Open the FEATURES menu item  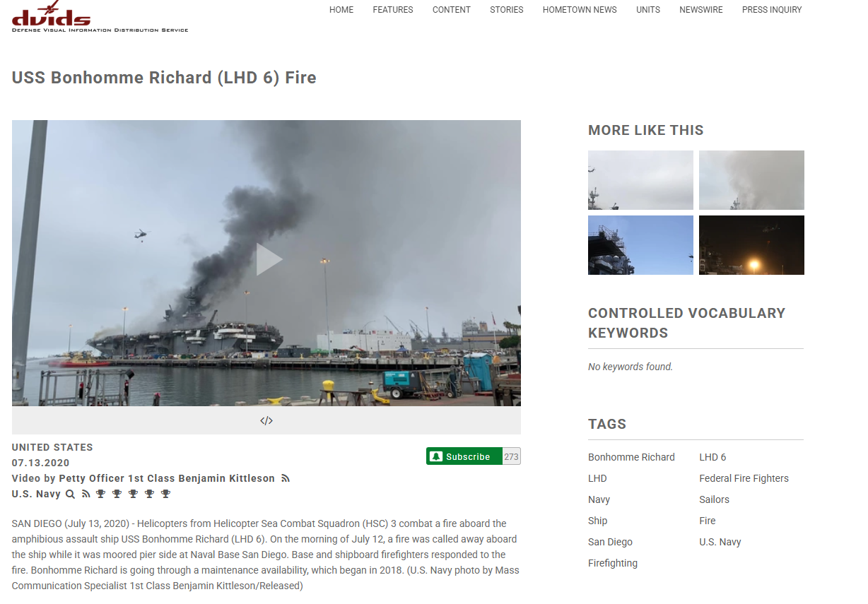(x=393, y=10)
